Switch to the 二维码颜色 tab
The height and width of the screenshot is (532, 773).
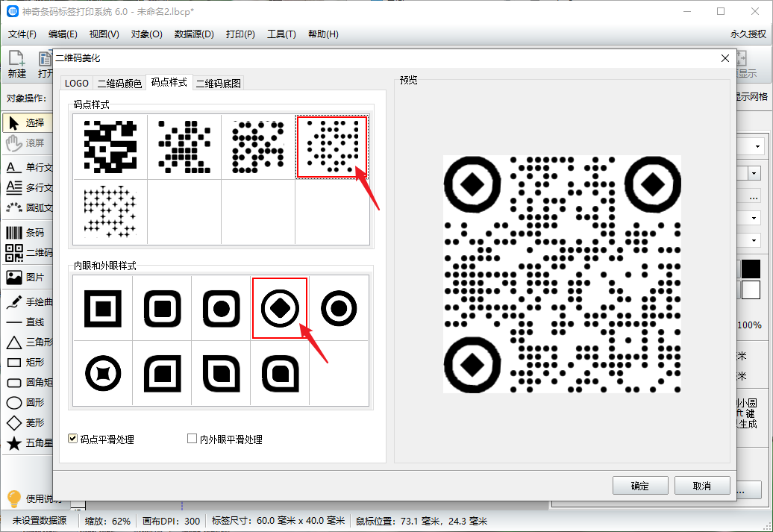click(120, 84)
